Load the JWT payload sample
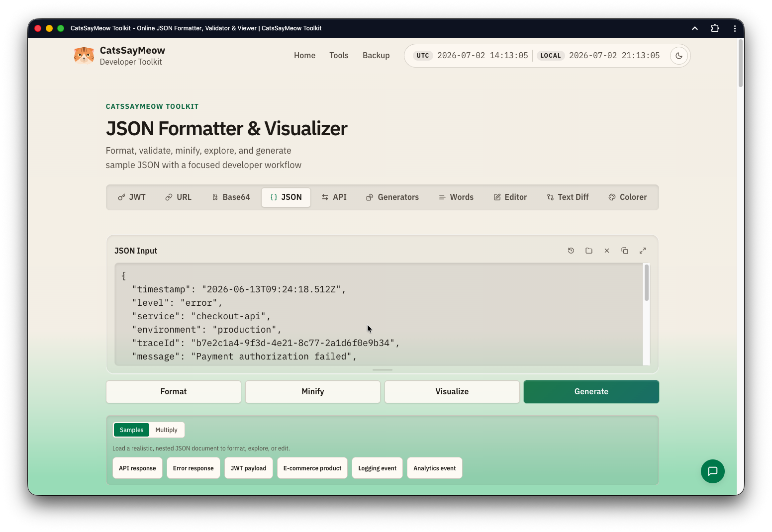 click(x=249, y=468)
